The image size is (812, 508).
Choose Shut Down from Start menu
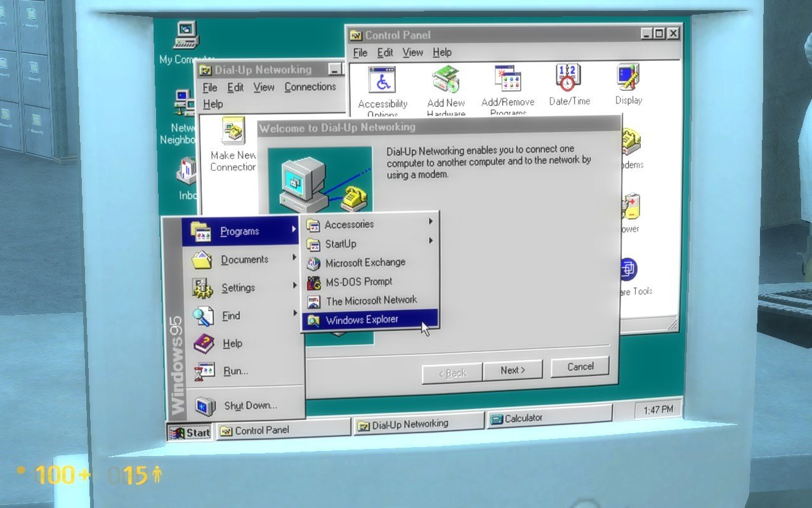250,406
